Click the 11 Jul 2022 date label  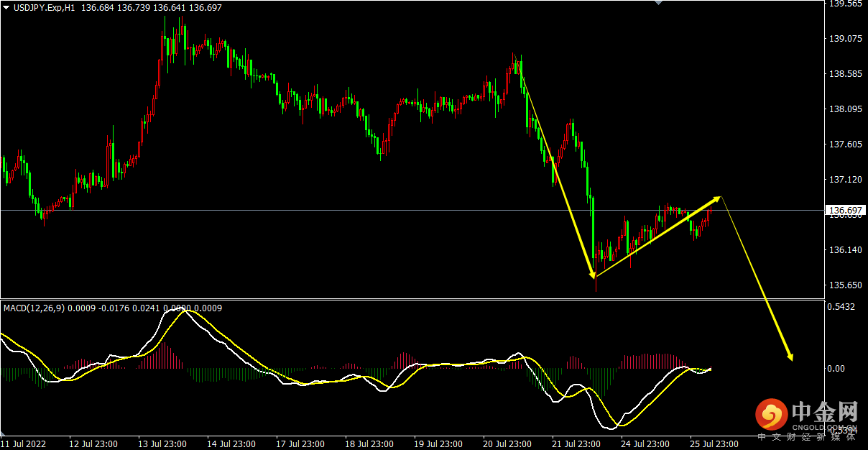[24, 444]
